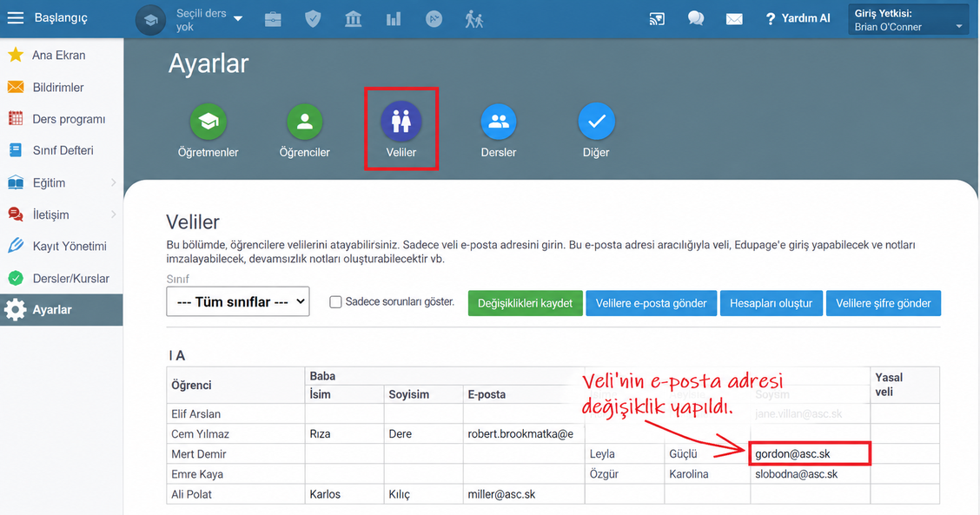Click the gordon@asc.sk email field
This screenshot has width=980, height=515.
(810, 453)
